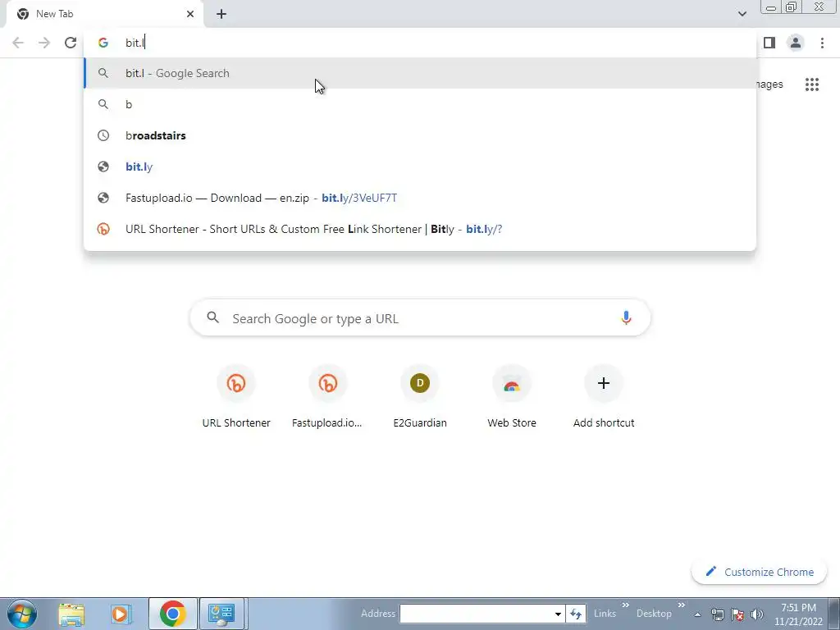Expand the taskbar Address dropdown arrow
The image size is (840, 630).
558,614
